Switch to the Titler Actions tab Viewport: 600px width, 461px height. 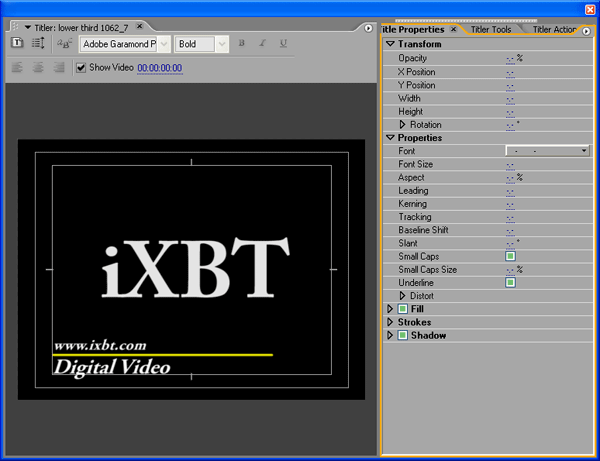pyautogui.click(x=554, y=29)
